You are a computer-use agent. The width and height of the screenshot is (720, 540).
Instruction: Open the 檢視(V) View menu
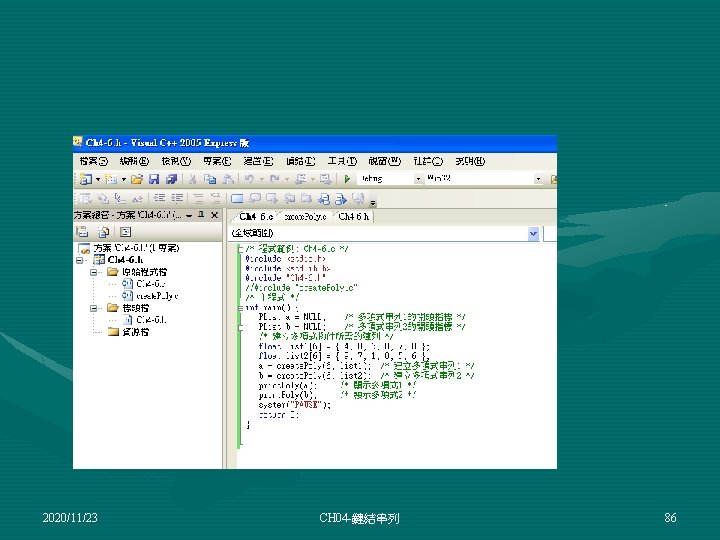(x=176, y=161)
